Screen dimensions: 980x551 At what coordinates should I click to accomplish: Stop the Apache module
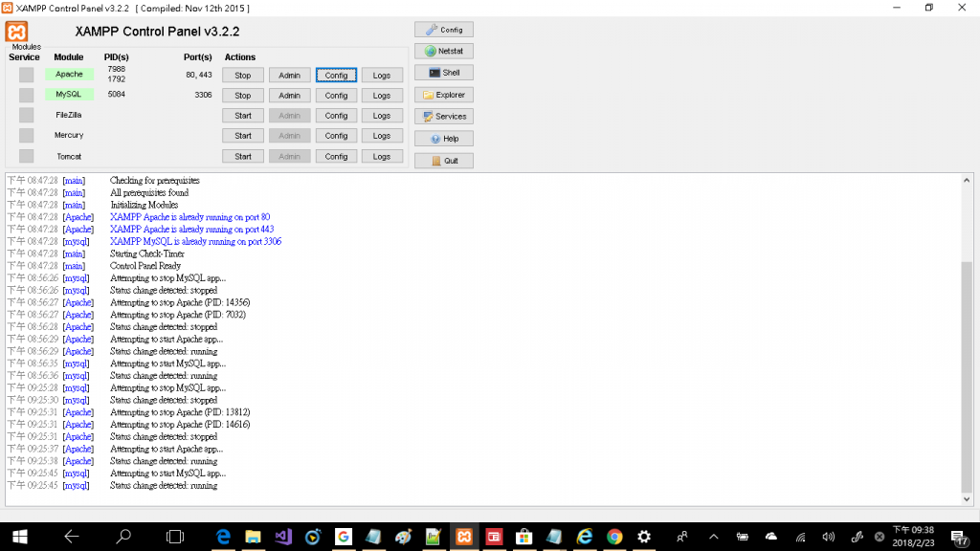(x=242, y=75)
